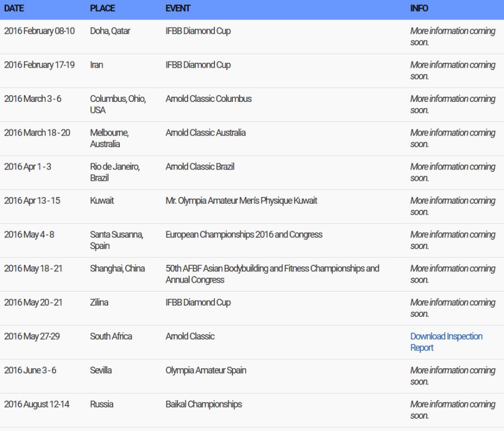Click the DATE column header
504x431 pixels.
(14, 8)
